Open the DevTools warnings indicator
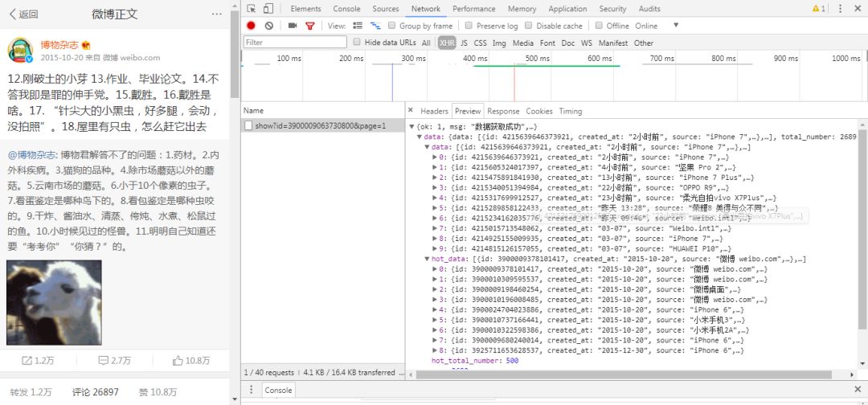The image size is (868, 405). (819, 8)
